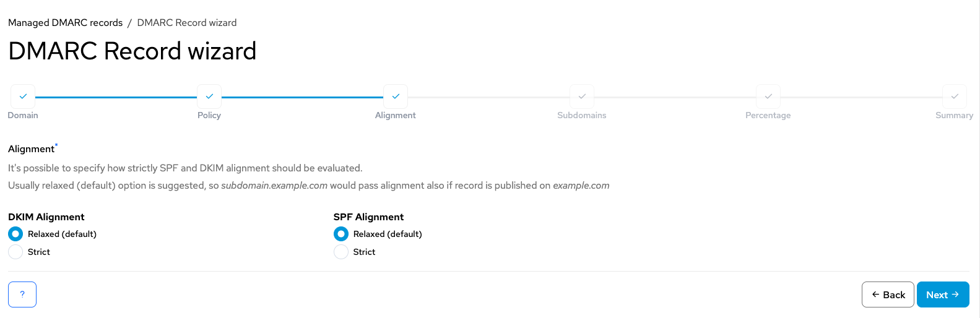Proceed with the Next button
Image resolution: width=980 pixels, height=318 pixels.
(943, 294)
